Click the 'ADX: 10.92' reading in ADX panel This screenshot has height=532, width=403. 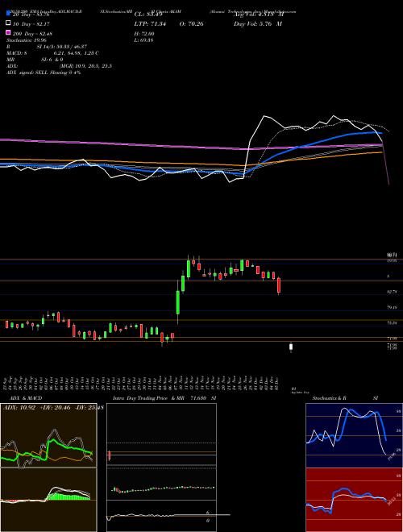(19, 407)
